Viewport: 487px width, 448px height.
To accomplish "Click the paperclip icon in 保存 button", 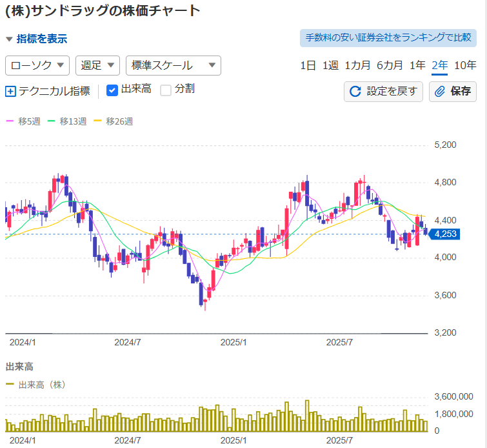I will coord(441,91).
